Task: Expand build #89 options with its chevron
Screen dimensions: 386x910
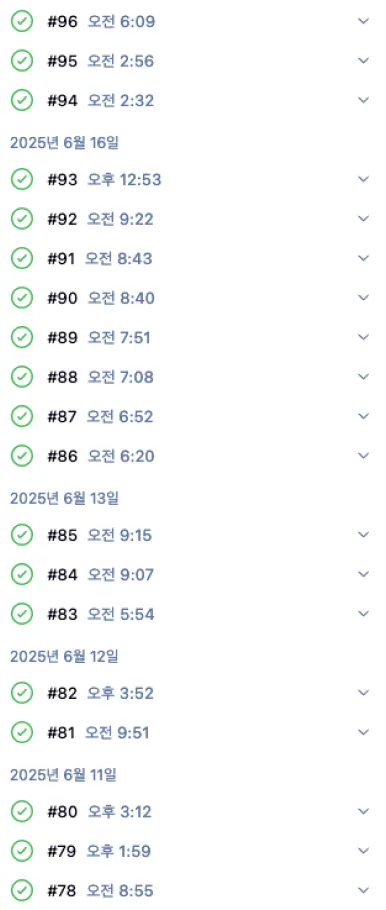Action: pos(364,337)
